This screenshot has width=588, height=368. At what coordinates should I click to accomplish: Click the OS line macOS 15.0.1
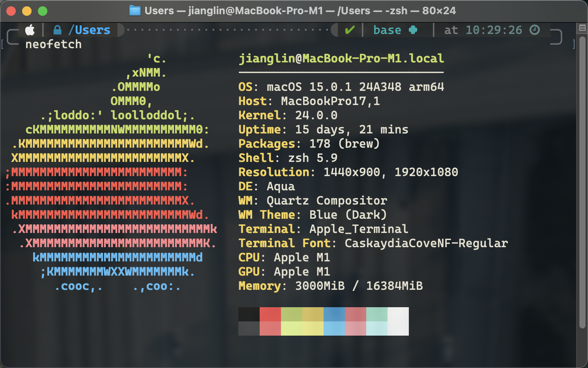(341, 87)
